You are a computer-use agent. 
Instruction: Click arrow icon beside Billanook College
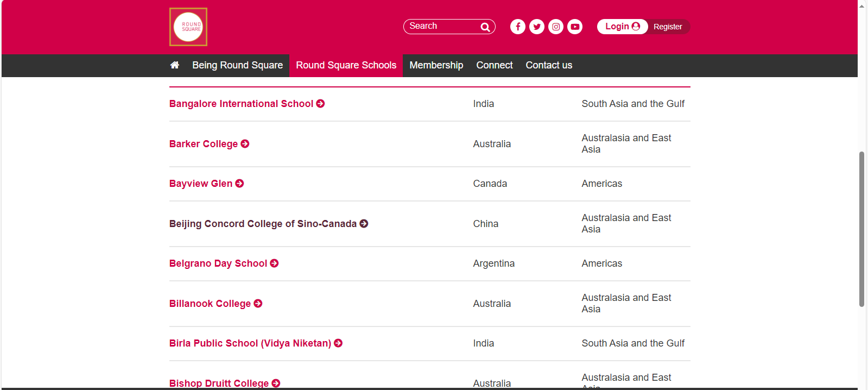[258, 304]
